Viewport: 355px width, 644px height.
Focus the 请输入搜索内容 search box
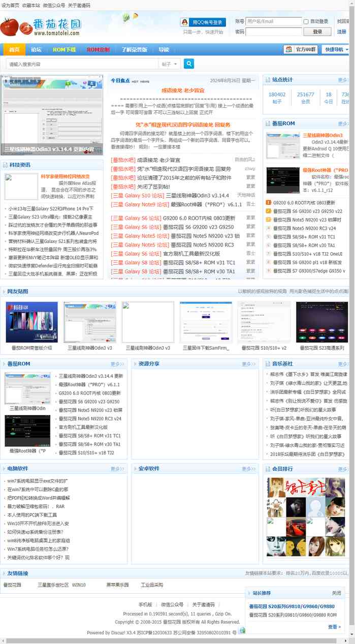[81, 64]
